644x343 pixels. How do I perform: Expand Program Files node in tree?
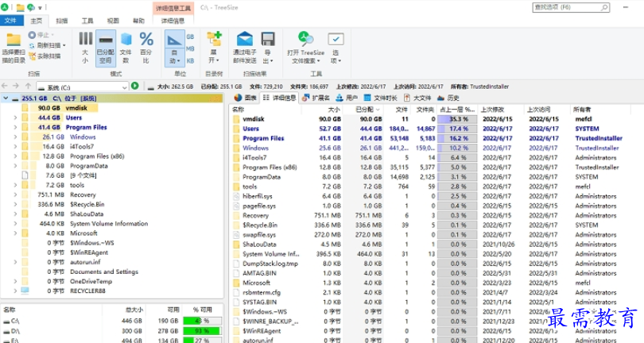coord(15,127)
